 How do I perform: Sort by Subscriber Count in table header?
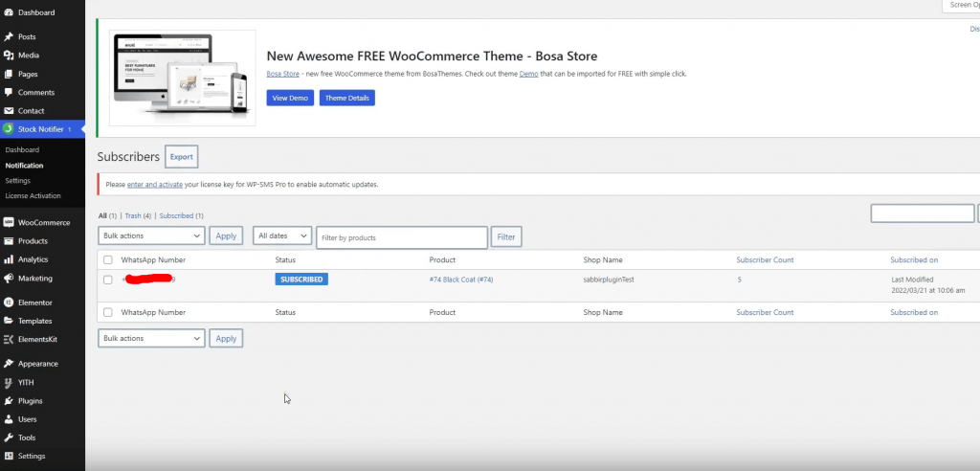[765, 259]
